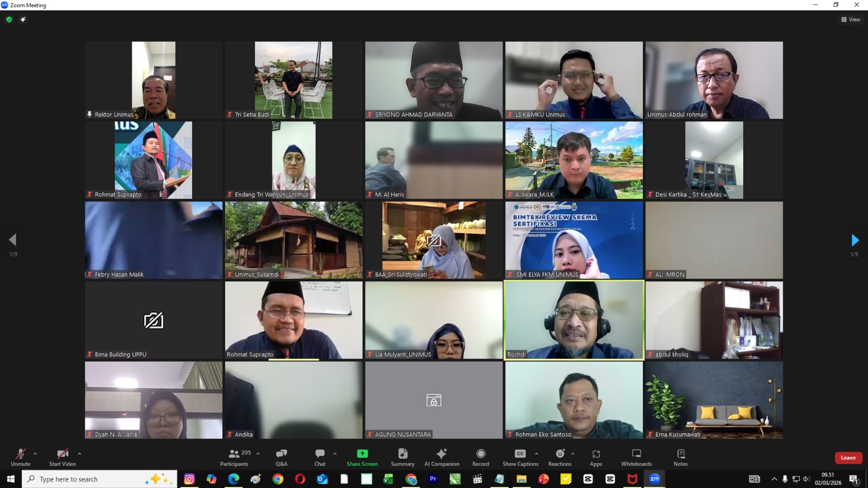
Task: Launch AI Companion
Action: (x=442, y=457)
